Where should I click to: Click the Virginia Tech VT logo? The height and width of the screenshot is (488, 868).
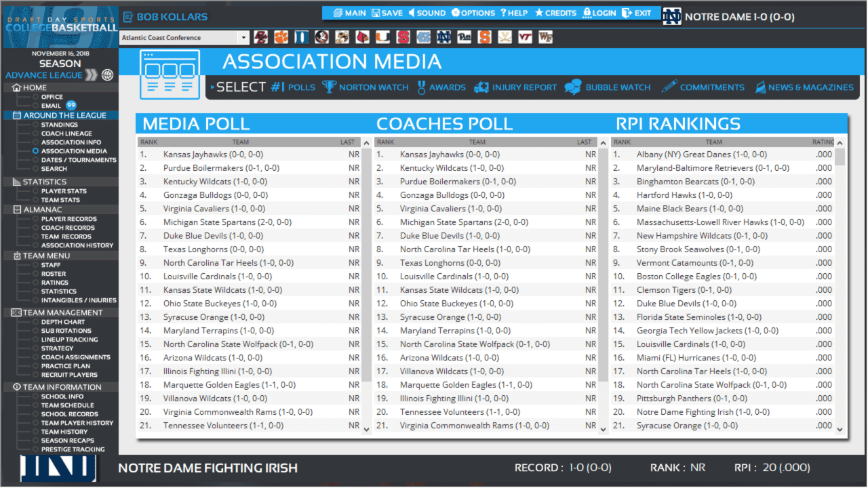[524, 38]
